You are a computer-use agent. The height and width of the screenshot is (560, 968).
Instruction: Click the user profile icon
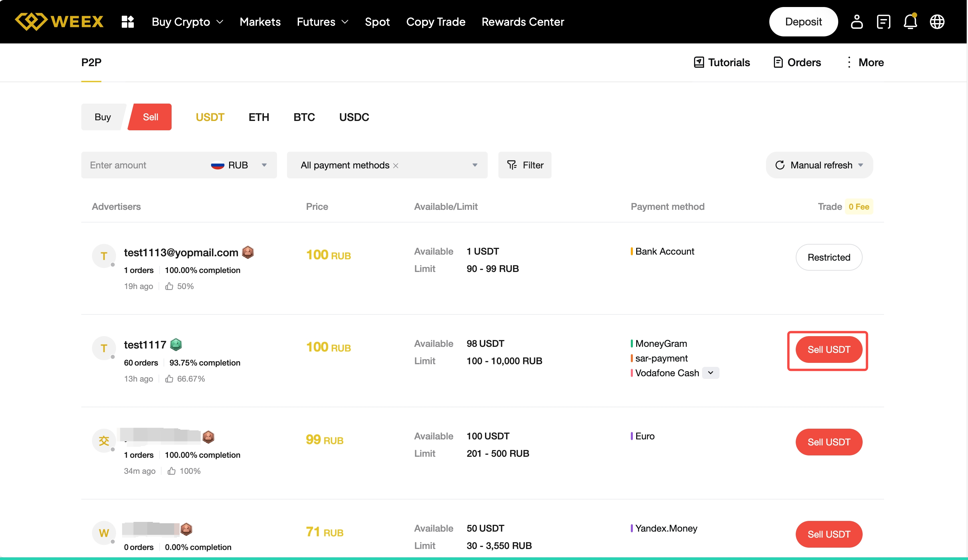point(857,22)
